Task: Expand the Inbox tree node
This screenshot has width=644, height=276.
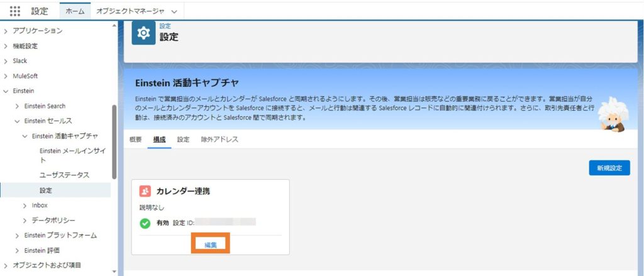Action: click(25, 206)
